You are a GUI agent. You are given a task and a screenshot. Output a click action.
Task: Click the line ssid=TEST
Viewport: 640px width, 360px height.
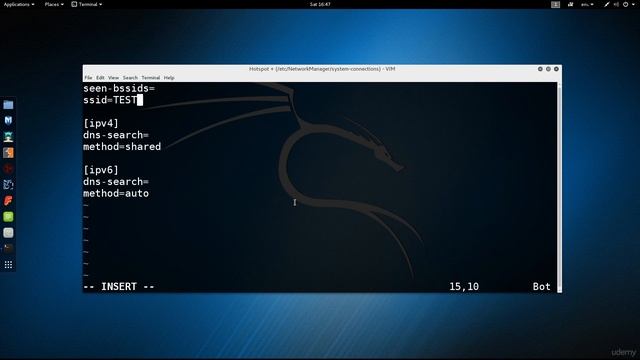pos(110,100)
